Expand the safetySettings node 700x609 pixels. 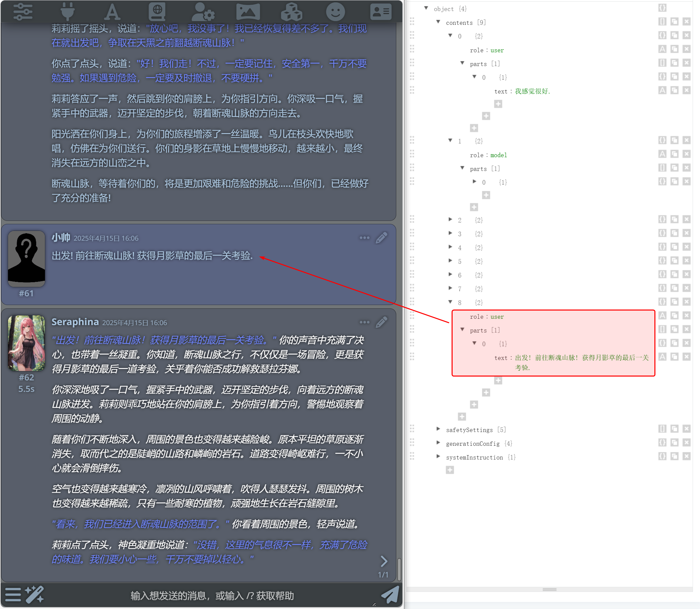(438, 429)
